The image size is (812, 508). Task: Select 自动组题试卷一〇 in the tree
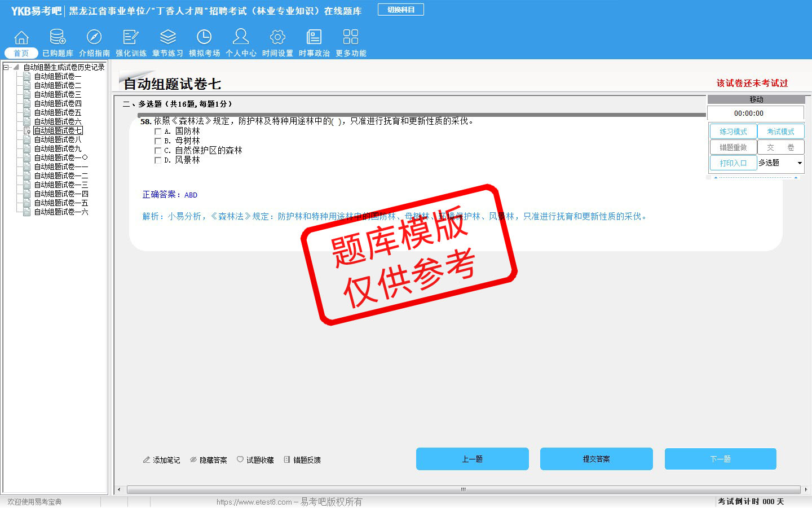61,157
